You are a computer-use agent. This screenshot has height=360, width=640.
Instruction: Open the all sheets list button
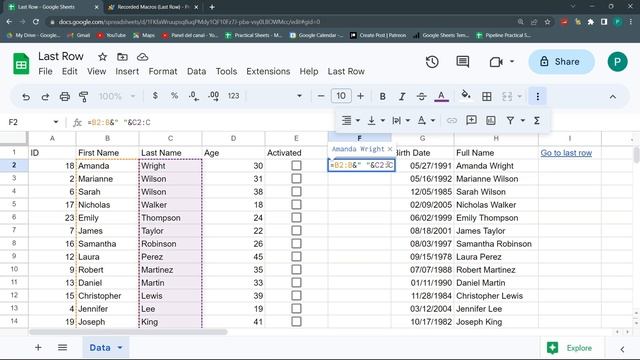pos(62,348)
